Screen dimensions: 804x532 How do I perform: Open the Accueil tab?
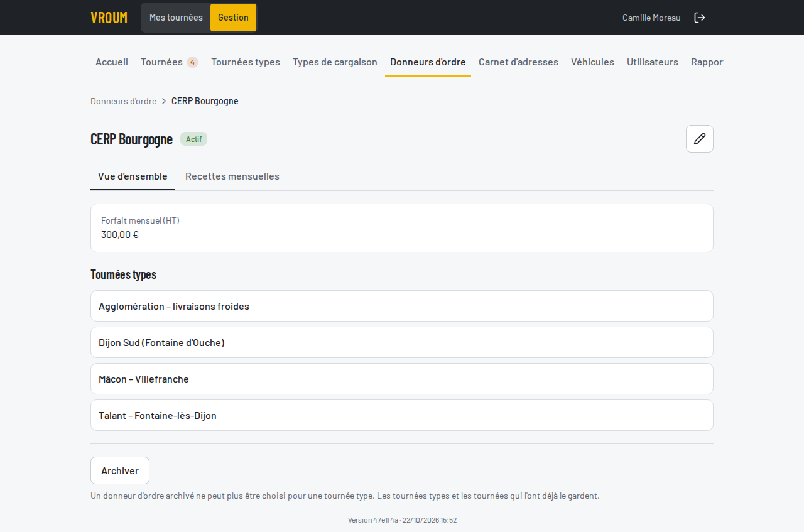[112, 62]
